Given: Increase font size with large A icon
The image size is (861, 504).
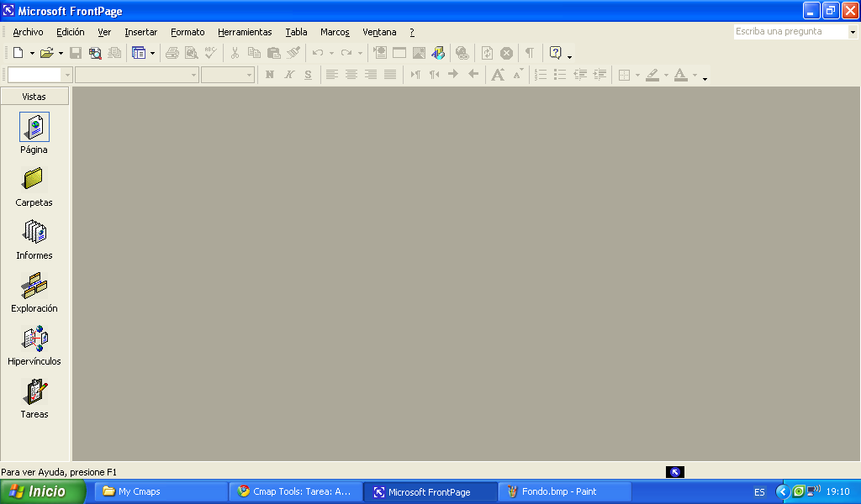Looking at the screenshot, I should pos(498,75).
